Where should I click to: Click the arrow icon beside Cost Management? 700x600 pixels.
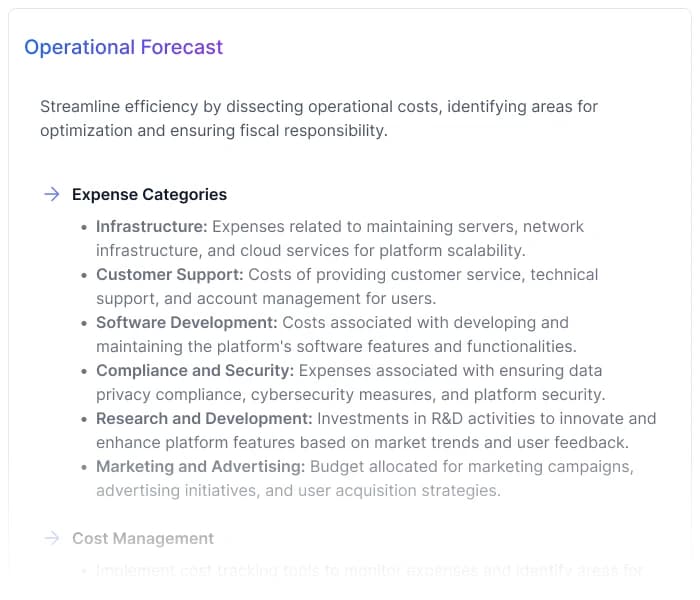tap(52, 538)
